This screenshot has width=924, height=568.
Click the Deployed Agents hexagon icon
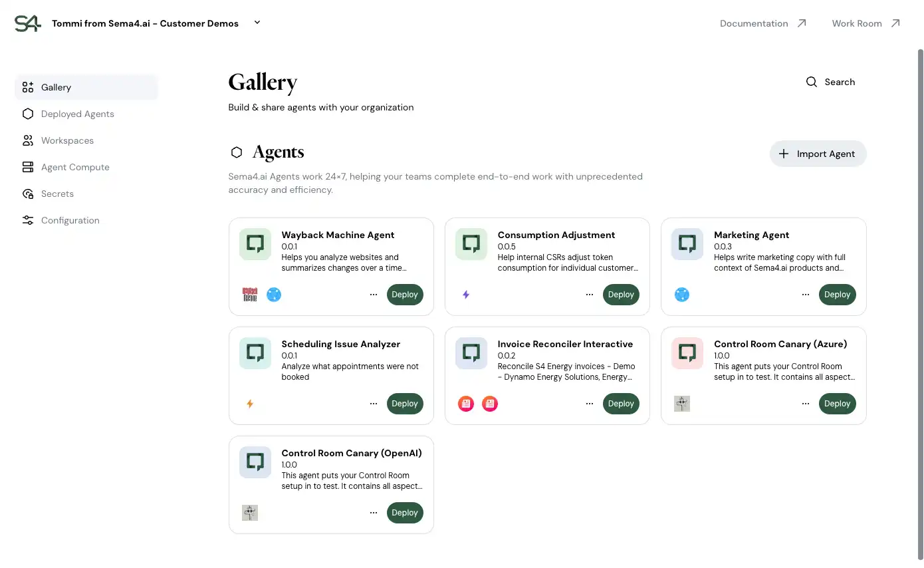pos(27,114)
